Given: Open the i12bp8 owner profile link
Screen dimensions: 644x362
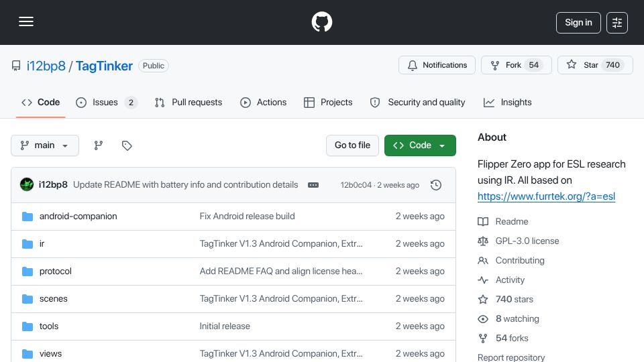Looking at the screenshot, I should click(46, 66).
